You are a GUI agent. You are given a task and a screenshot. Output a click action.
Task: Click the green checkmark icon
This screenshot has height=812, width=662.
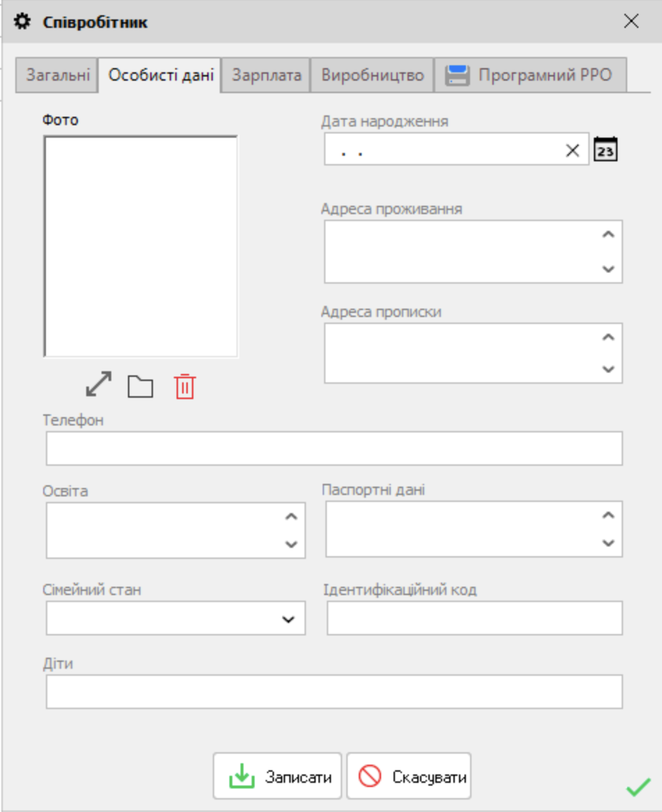(638, 788)
